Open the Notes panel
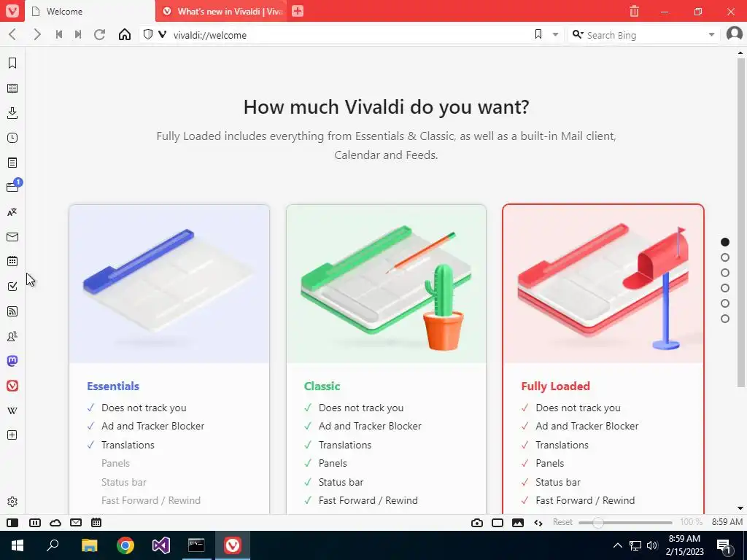Screen dimensions: 747x560 click(x=12, y=163)
